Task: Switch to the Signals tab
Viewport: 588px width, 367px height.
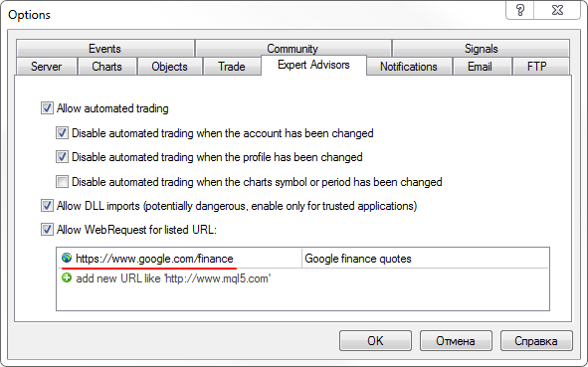Action: click(481, 49)
